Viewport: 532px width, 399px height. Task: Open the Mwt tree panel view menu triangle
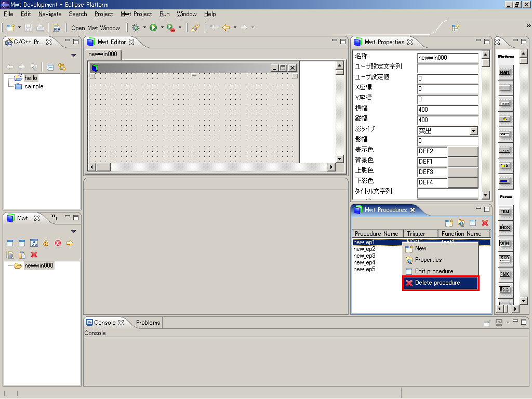(x=74, y=231)
